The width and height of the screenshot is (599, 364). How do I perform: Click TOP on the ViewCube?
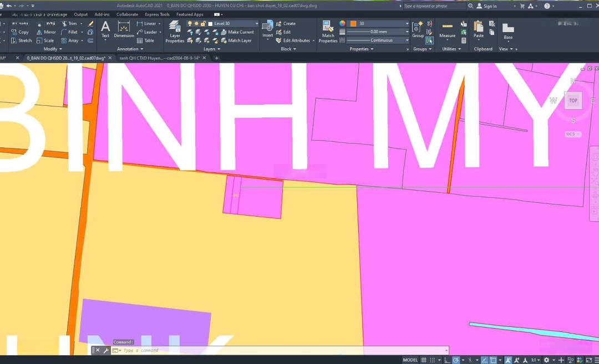point(573,100)
